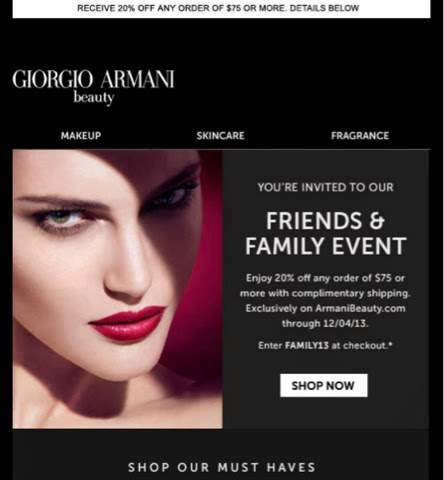Click the "at checkout" text with asterisk
Image resolution: width=444 pixels, height=480 pixels.
click(x=362, y=345)
